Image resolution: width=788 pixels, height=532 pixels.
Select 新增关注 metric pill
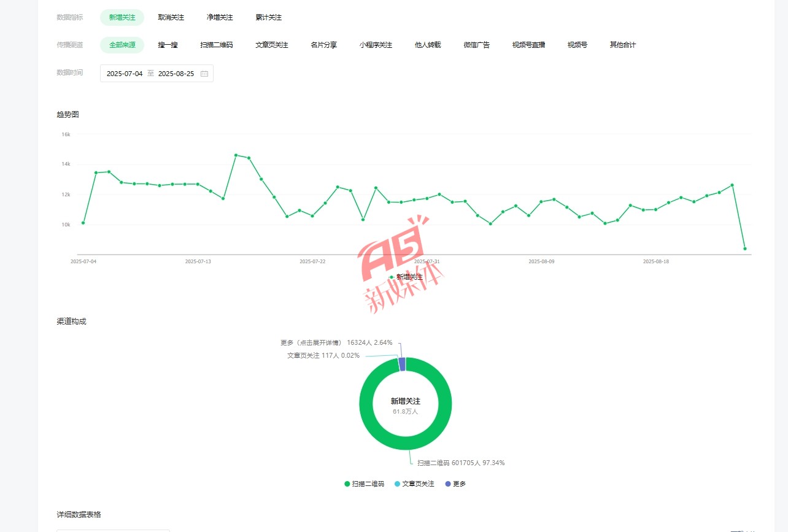click(122, 18)
